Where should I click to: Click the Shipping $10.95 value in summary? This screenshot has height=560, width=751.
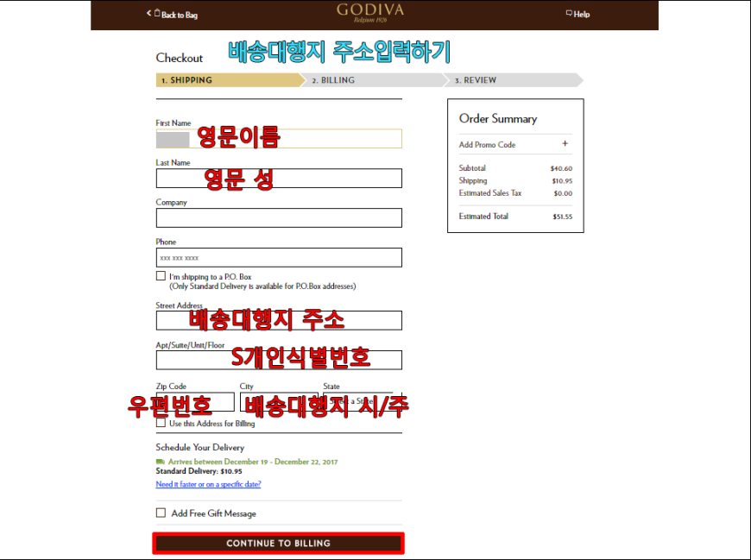562,181
